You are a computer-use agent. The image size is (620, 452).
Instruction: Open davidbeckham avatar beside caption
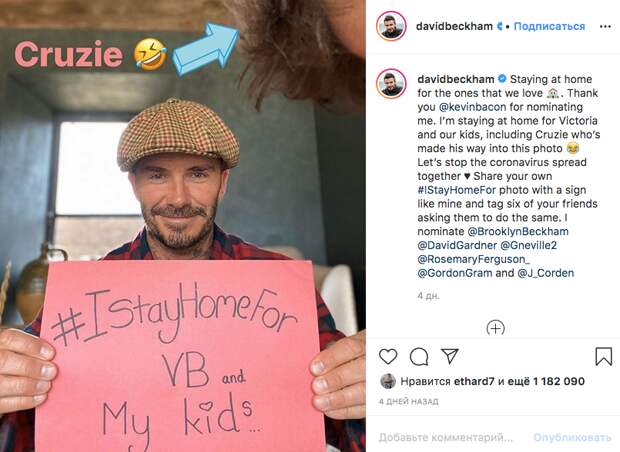391,83
